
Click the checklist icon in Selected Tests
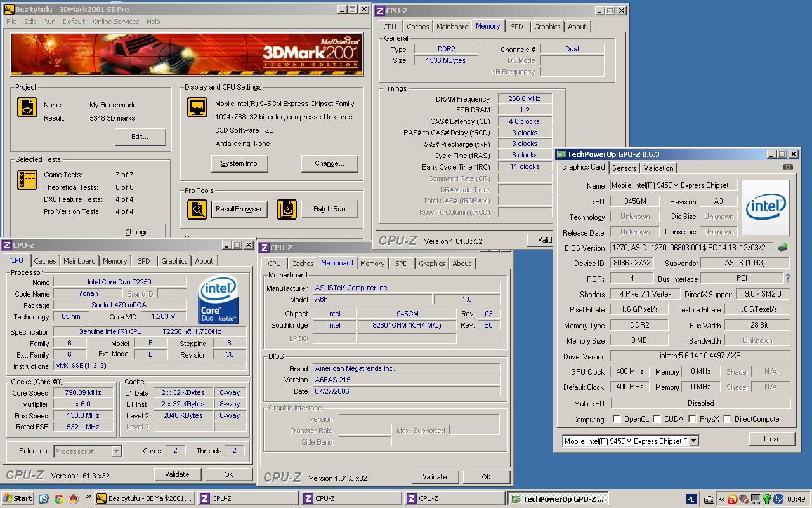(27, 180)
